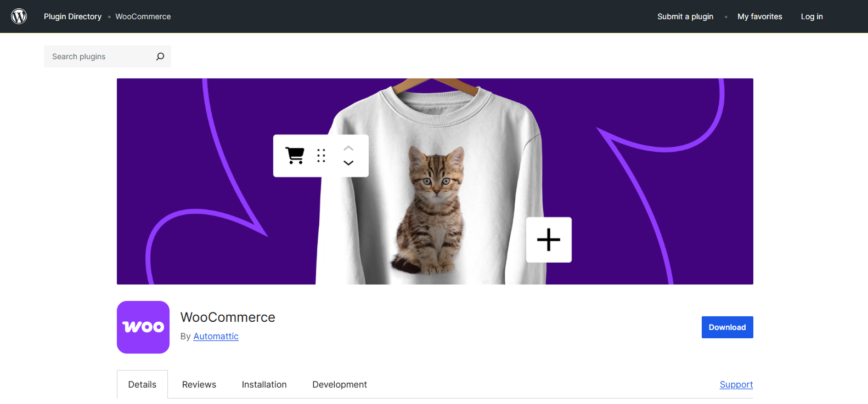Click the move up chevron arrow
This screenshot has height=404, width=868.
348,149
